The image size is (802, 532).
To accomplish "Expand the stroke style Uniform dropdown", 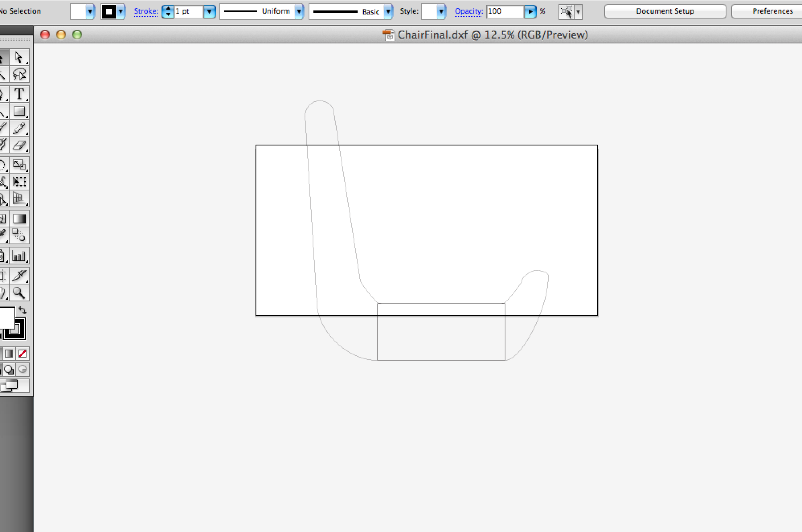I will point(299,11).
